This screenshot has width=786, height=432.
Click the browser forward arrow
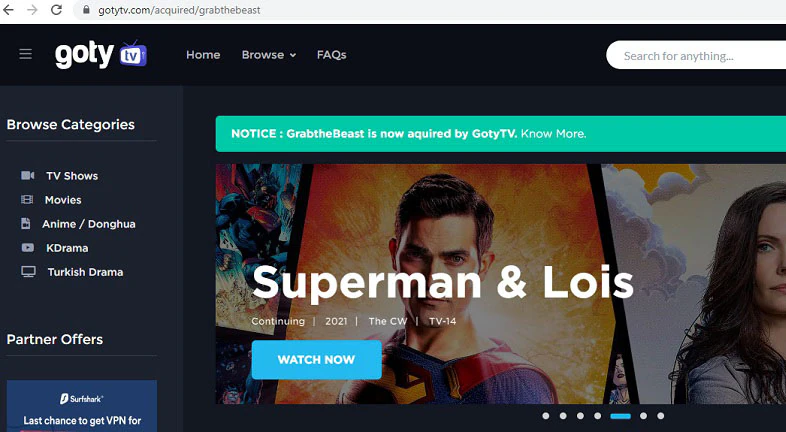coord(33,10)
